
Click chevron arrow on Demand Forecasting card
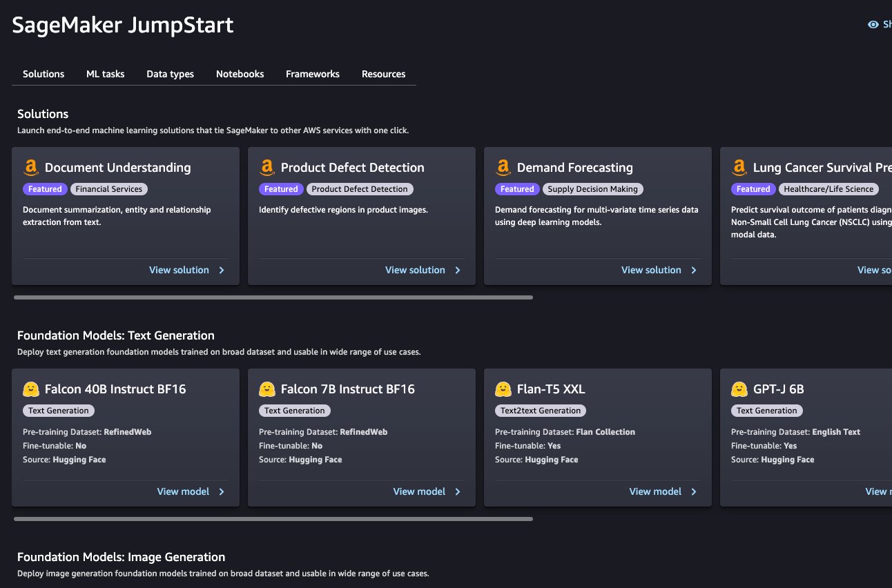pos(694,271)
